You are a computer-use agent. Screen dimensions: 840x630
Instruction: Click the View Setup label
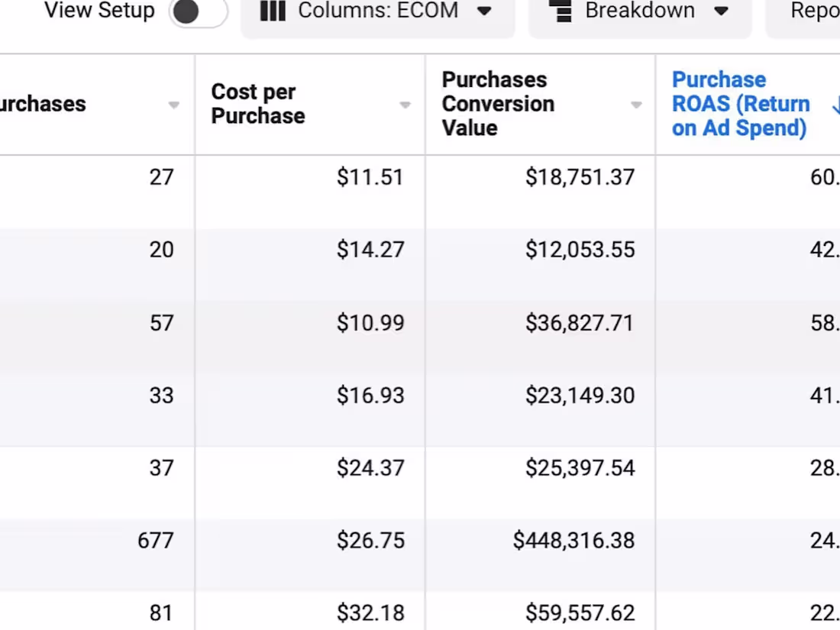click(x=99, y=11)
